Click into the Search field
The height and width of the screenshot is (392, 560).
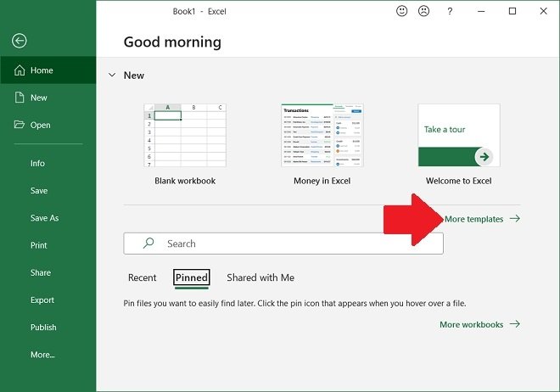(x=283, y=244)
